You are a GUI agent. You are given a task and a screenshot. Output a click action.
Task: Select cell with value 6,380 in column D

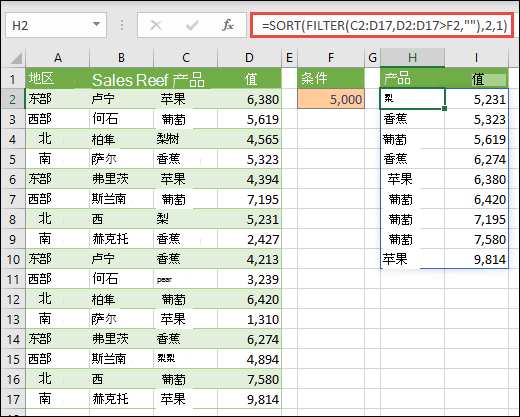(249, 99)
